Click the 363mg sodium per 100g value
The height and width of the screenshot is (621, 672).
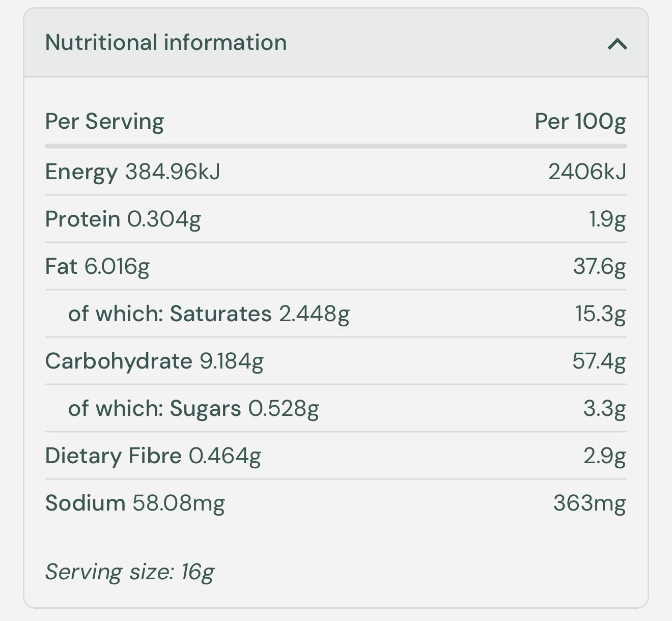[x=590, y=503]
